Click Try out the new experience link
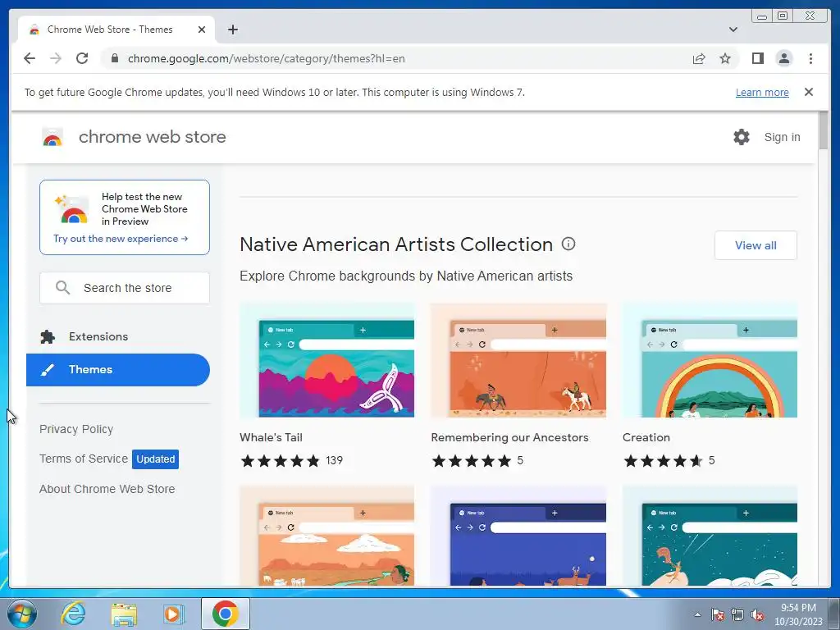The width and height of the screenshot is (840, 630). 121,239
